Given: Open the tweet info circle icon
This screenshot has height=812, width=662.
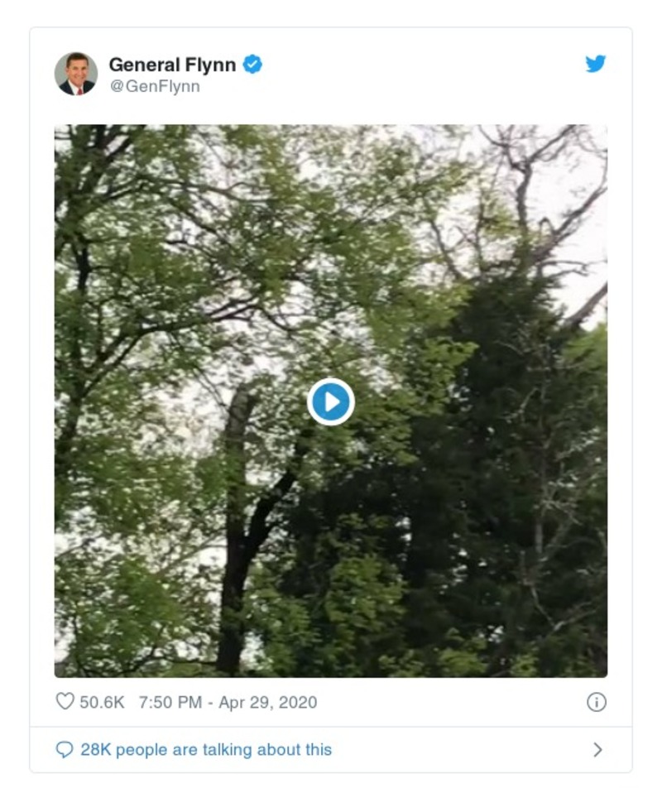Looking at the screenshot, I should point(596,702).
